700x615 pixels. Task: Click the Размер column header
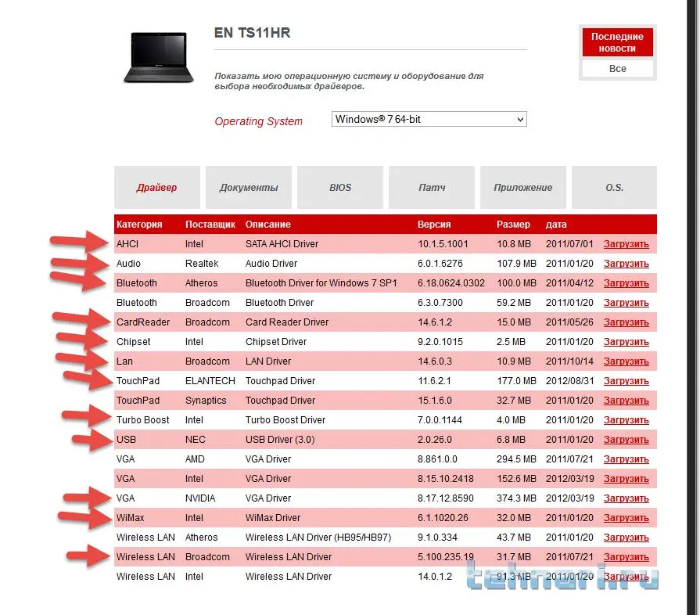(513, 225)
